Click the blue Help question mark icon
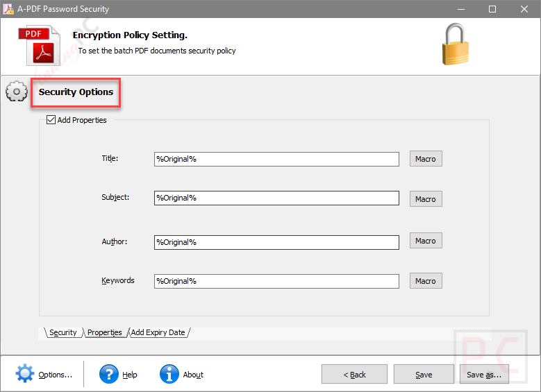The width and height of the screenshot is (541, 392). pyautogui.click(x=108, y=374)
